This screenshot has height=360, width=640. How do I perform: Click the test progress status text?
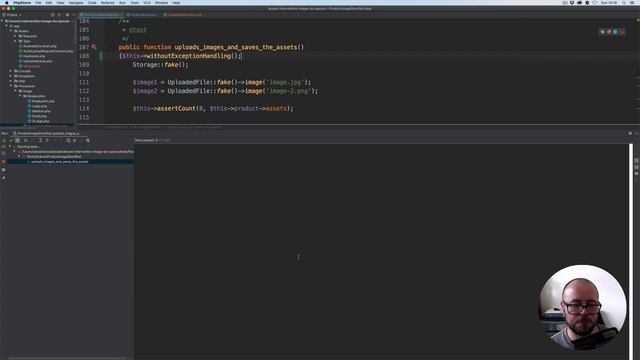[x=152, y=140]
